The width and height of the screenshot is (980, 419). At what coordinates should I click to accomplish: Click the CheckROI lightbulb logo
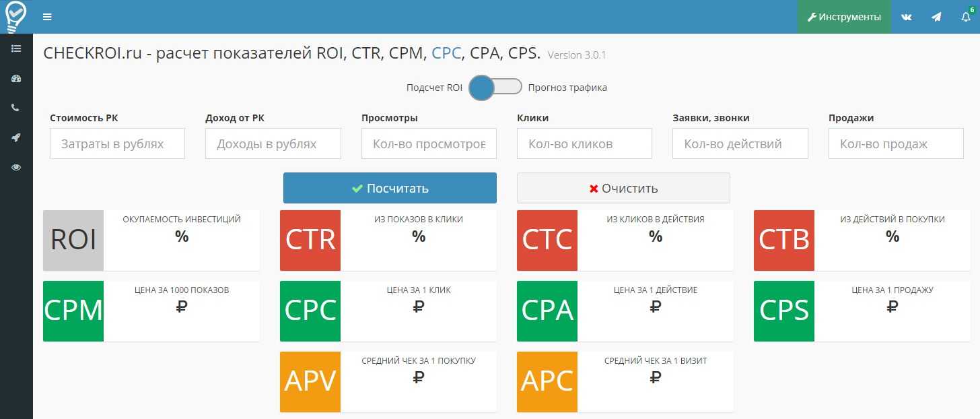tap(15, 16)
